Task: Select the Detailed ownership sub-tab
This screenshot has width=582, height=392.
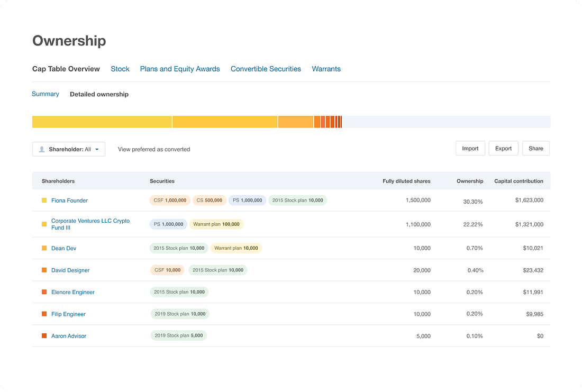Action: (x=99, y=94)
